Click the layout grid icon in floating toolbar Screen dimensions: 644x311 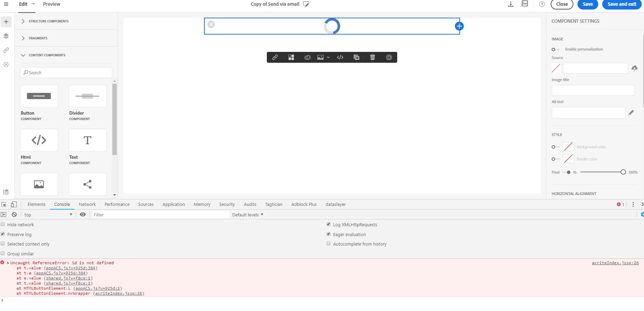coord(291,57)
